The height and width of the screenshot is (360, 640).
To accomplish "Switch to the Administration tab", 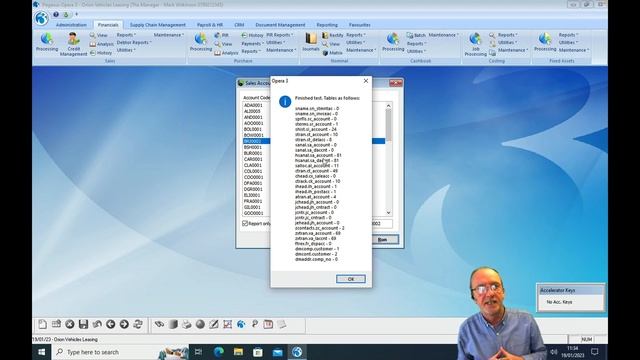I will (x=71, y=25).
